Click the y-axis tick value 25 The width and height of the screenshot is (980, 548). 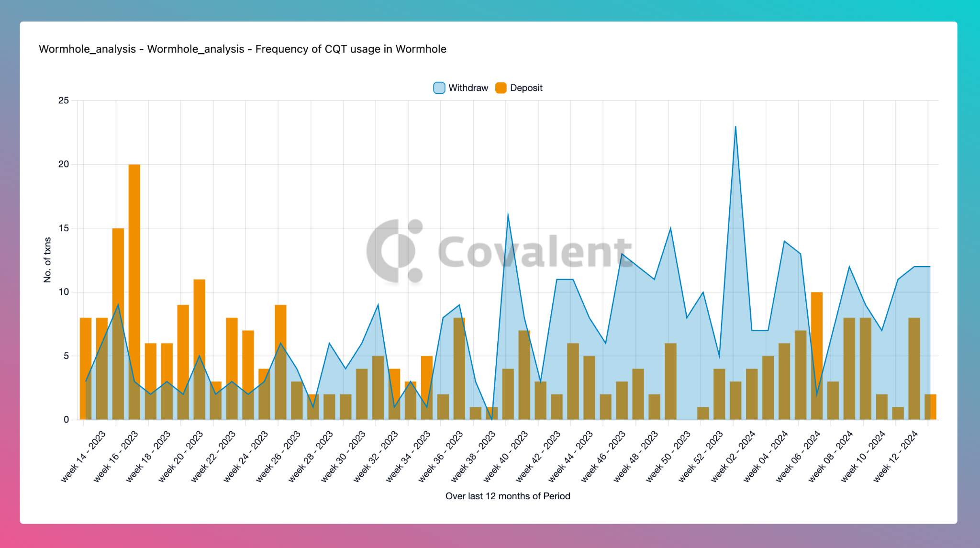[x=64, y=101]
